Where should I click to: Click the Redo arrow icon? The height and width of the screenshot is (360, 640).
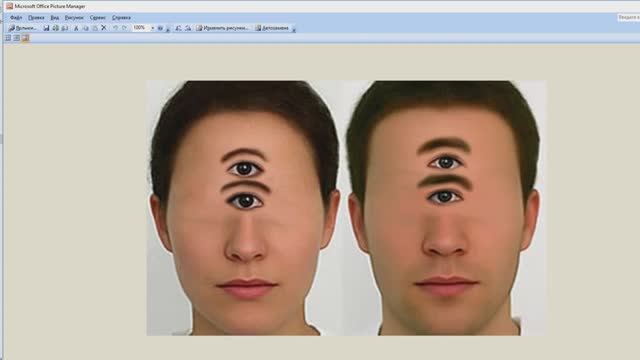124,28
